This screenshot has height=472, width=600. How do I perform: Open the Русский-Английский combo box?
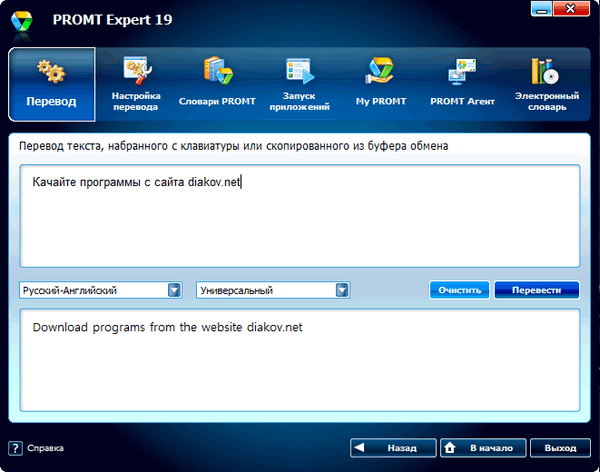pos(101,290)
